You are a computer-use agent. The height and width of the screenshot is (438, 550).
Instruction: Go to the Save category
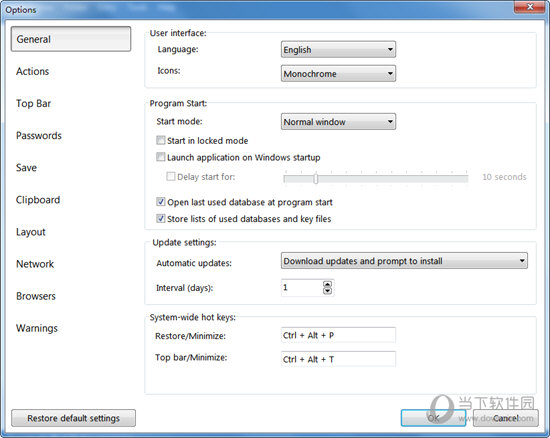coord(26,168)
